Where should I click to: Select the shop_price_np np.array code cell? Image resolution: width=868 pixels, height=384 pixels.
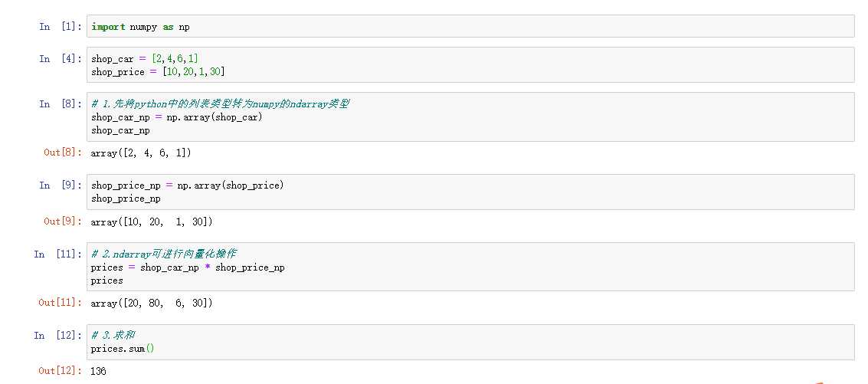[470, 192]
